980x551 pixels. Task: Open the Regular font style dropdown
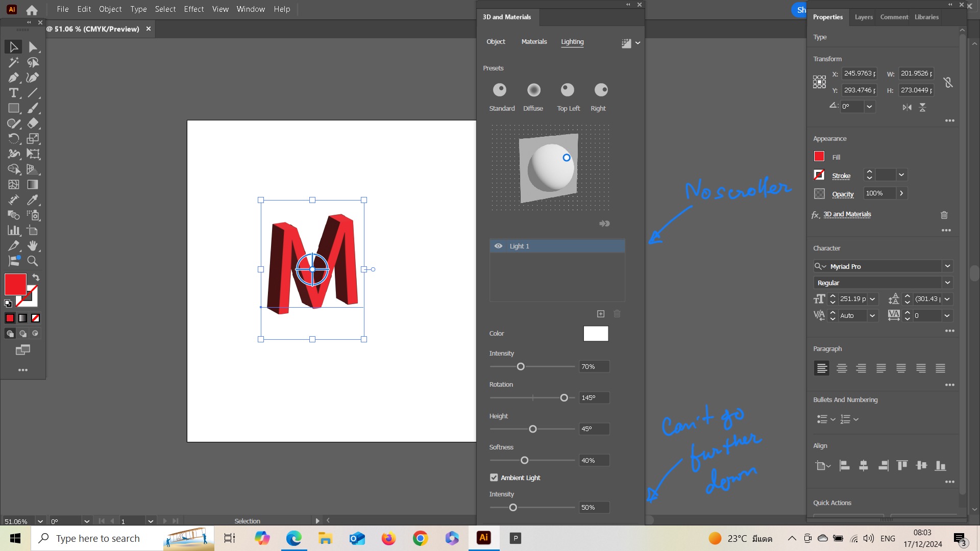point(948,282)
